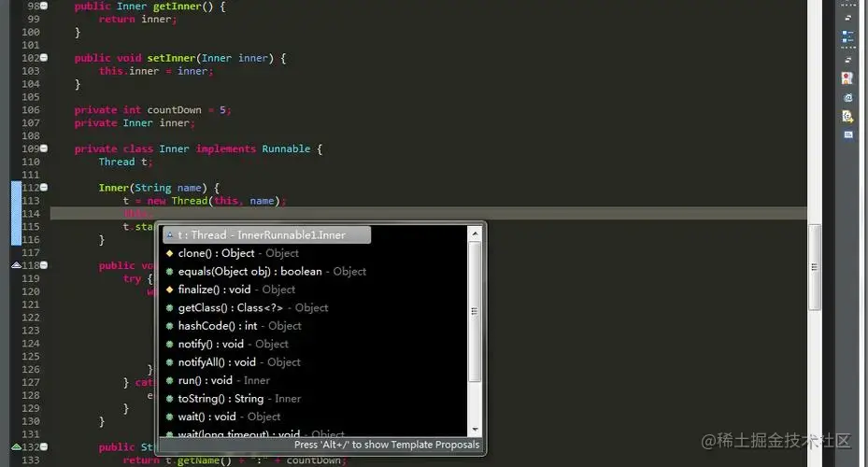Click 'return inner;' on line 99
The image size is (868, 467).
click(x=137, y=19)
